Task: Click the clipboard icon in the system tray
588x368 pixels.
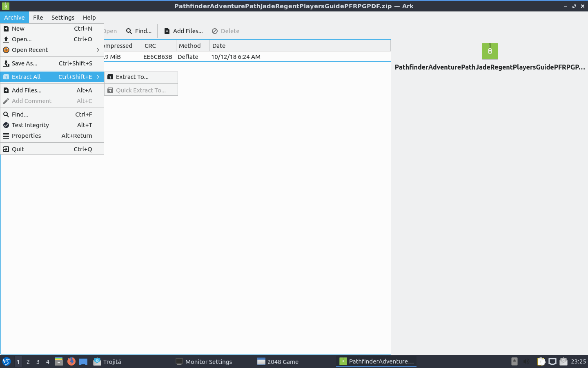Action: (541, 361)
